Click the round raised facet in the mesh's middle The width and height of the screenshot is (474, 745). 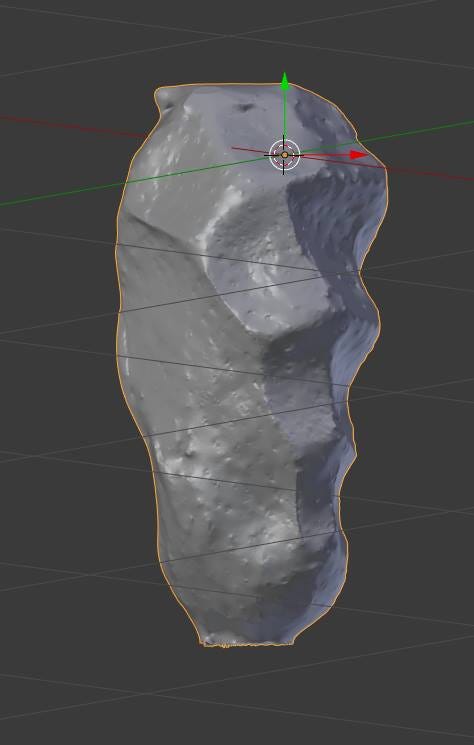268,266
